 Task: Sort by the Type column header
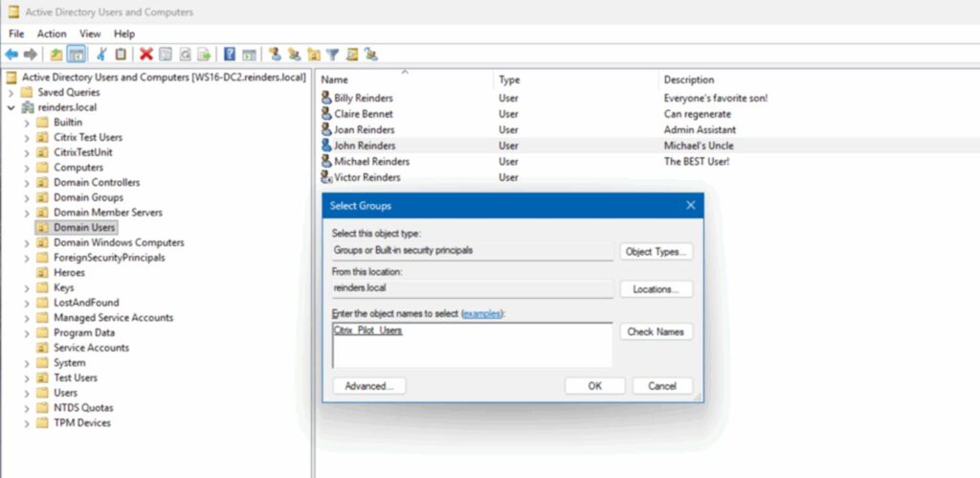[575, 80]
